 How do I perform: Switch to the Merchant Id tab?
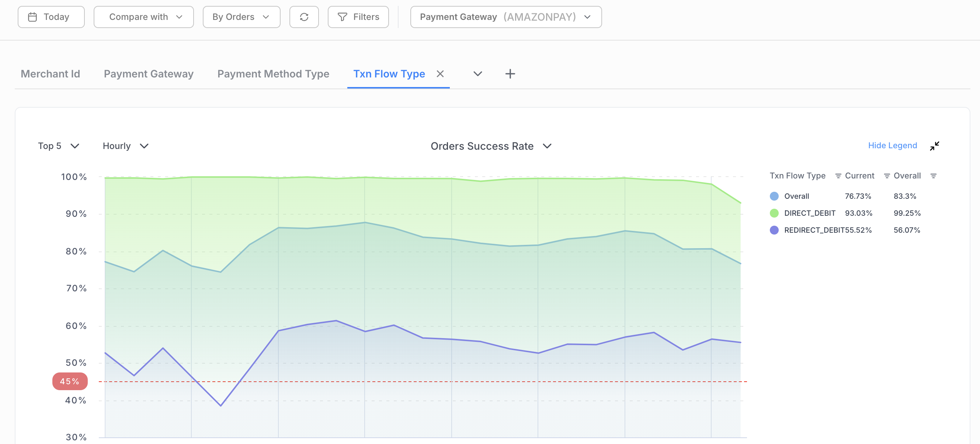pyautogui.click(x=50, y=74)
